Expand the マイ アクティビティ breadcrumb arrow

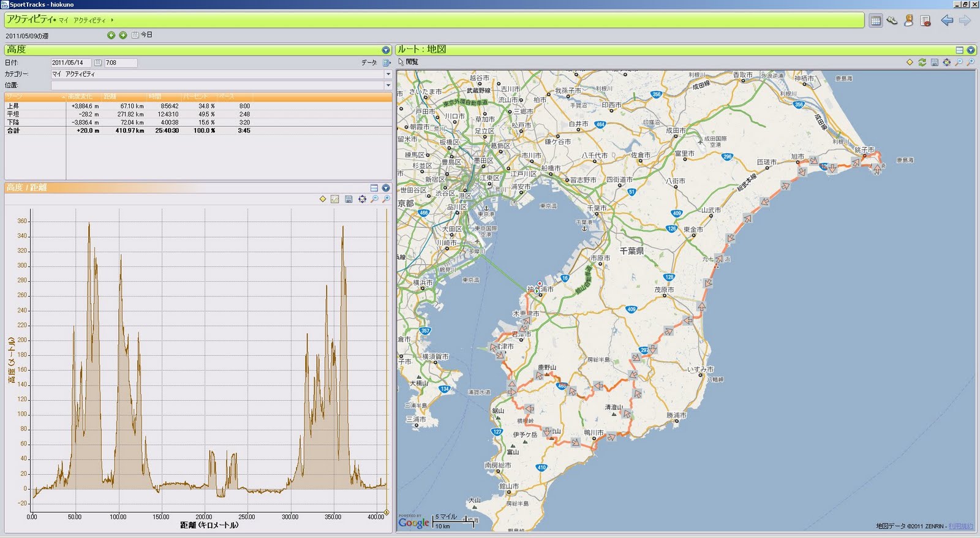tap(112, 20)
